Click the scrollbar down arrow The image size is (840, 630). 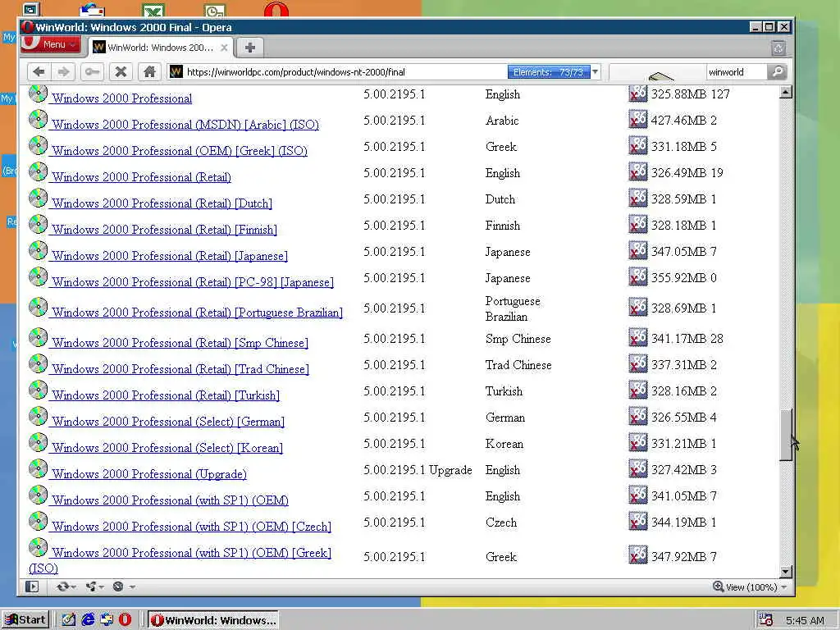[x=785, y=572]
